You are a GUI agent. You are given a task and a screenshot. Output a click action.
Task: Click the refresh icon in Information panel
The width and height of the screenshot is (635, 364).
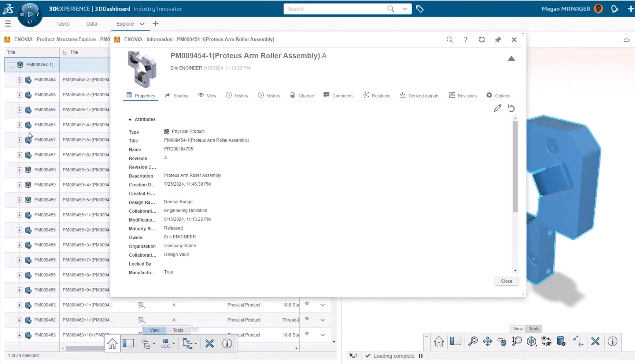coord(482,40)
